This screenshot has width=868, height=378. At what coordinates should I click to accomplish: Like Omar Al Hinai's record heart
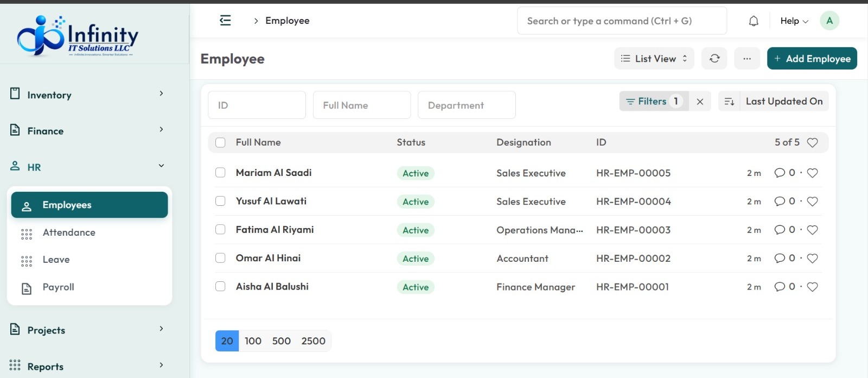click(812, 259)
